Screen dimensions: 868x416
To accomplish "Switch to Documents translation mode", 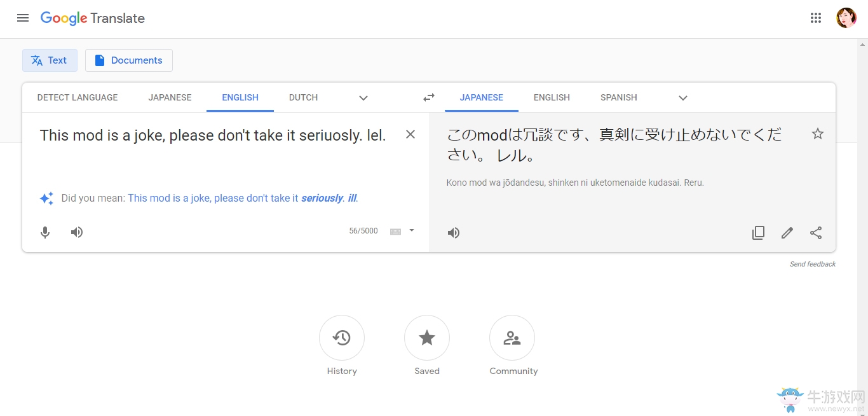I will [129, 60].
